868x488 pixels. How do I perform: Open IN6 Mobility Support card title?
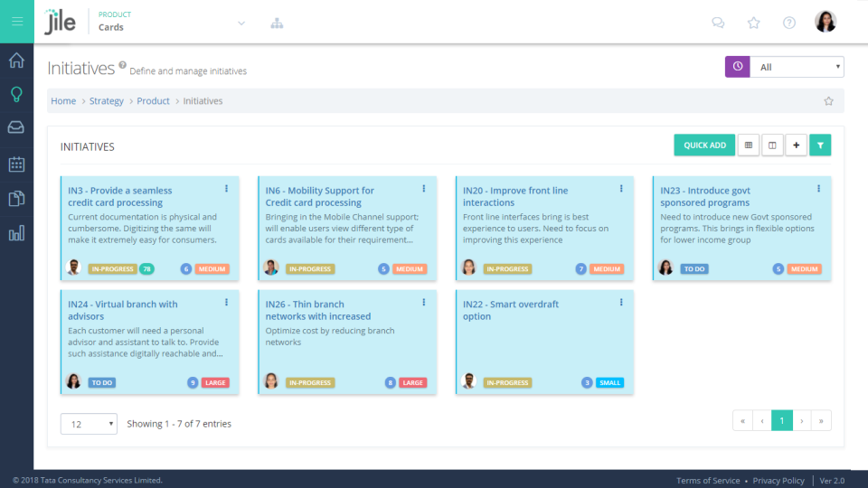click(x=319, y=196)
